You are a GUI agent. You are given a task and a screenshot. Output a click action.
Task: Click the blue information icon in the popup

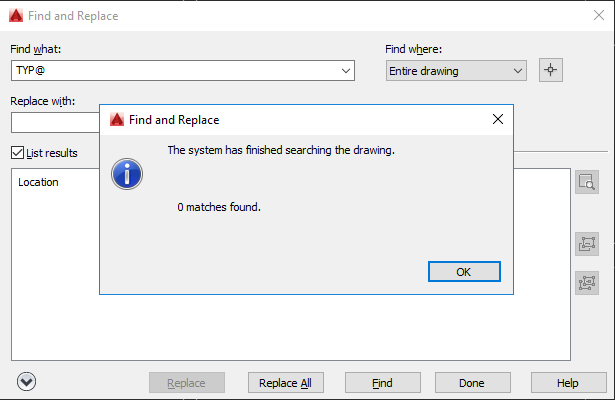pos(127,174)
